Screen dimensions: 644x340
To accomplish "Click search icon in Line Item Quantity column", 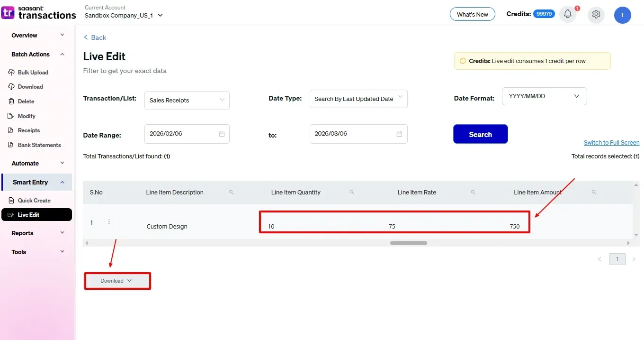I will click(x=352, y=193).
